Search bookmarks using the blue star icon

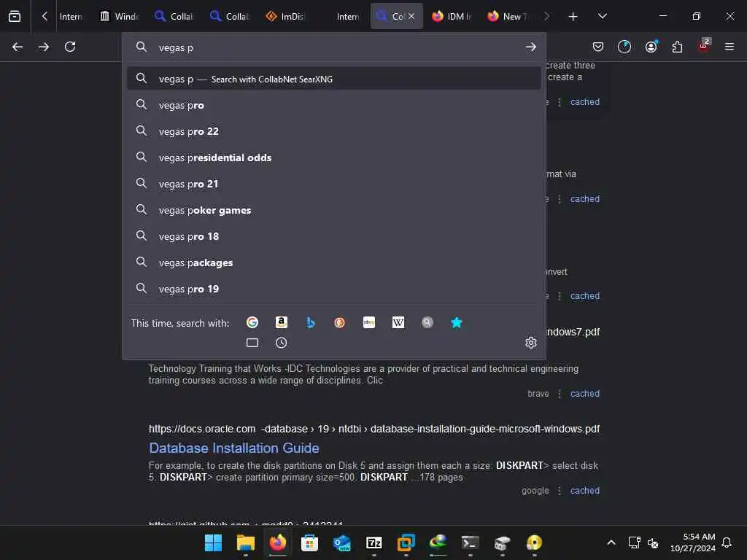457,322
